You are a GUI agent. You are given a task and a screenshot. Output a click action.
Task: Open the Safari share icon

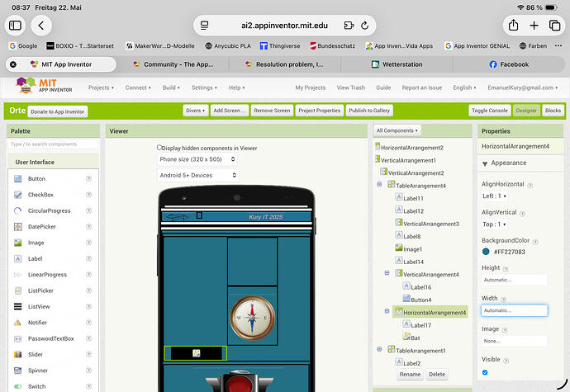(513, 25)
